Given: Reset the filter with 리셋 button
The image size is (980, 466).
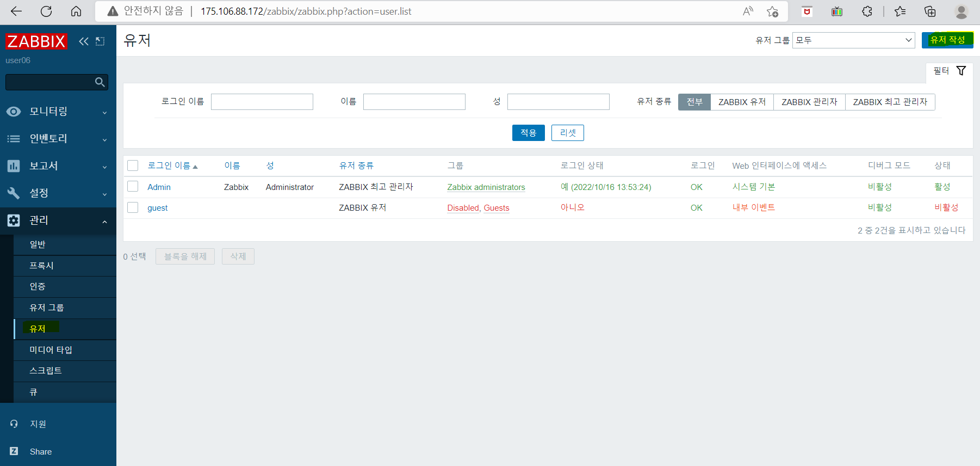Looking at the screenshot, I should (568, 133).
